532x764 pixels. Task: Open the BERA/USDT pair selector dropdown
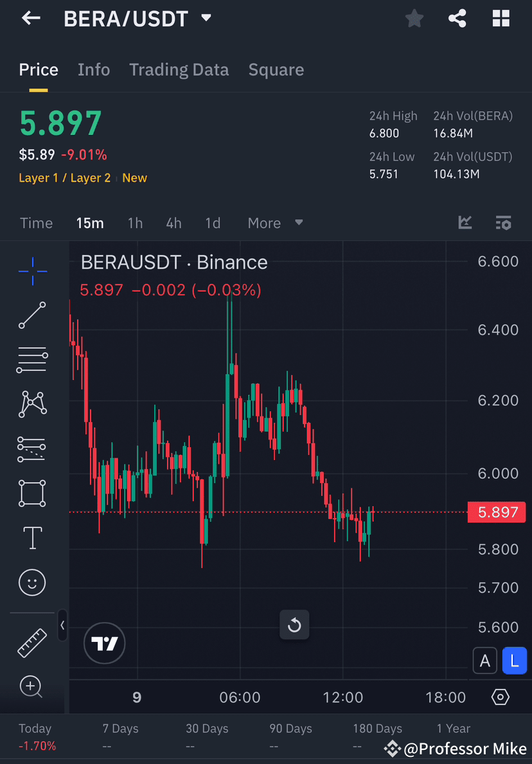pyautogui.click(x=206, y=18)
